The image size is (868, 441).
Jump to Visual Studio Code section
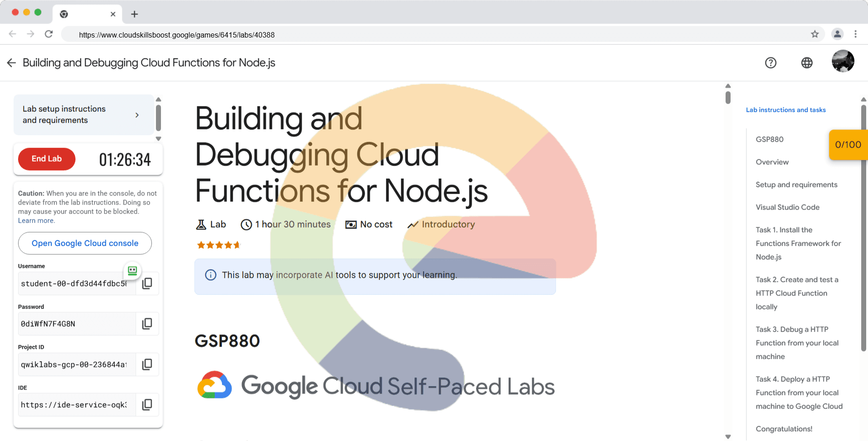(788, 207)
